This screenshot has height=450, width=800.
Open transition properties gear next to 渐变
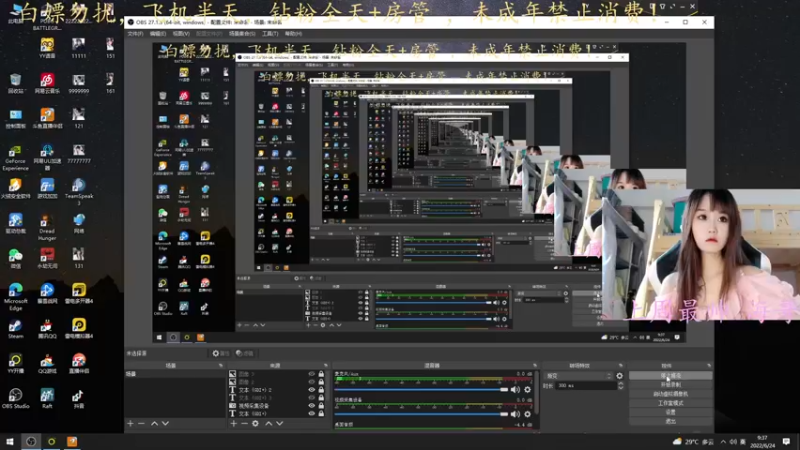click(x=619, y=376)
